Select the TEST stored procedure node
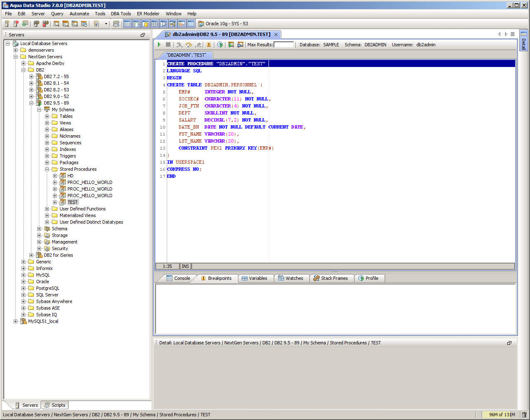The height and width of the screenshot is (420, 530). point(72,202)
